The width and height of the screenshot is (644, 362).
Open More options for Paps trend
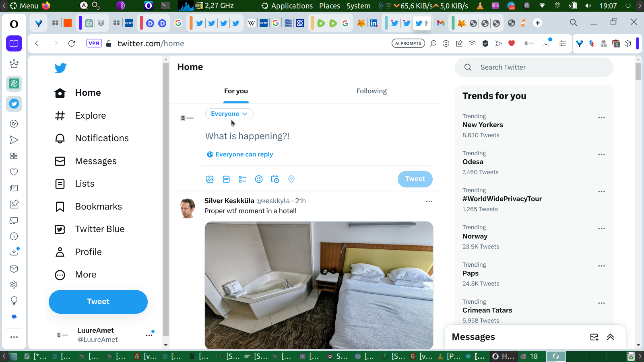coord(601,266)
